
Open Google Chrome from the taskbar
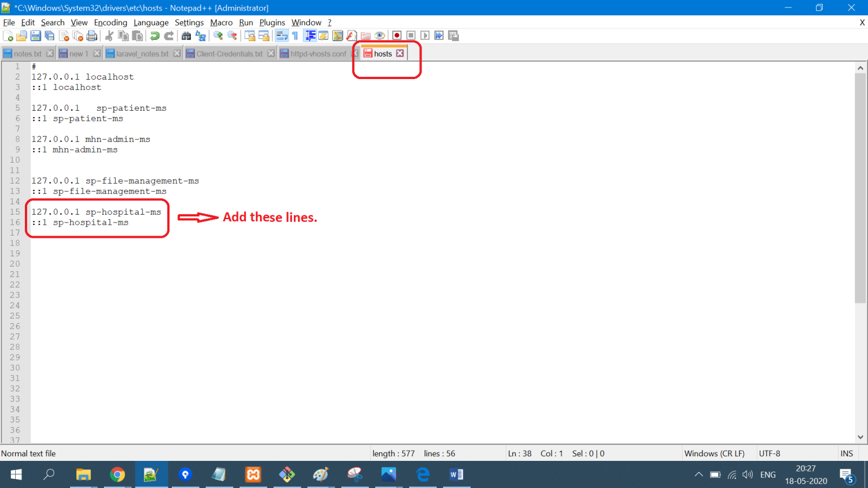pos(118,474)
